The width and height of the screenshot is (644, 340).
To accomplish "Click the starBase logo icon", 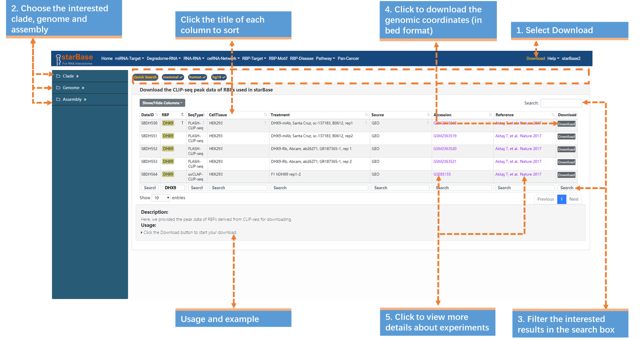I will point(58,59).
